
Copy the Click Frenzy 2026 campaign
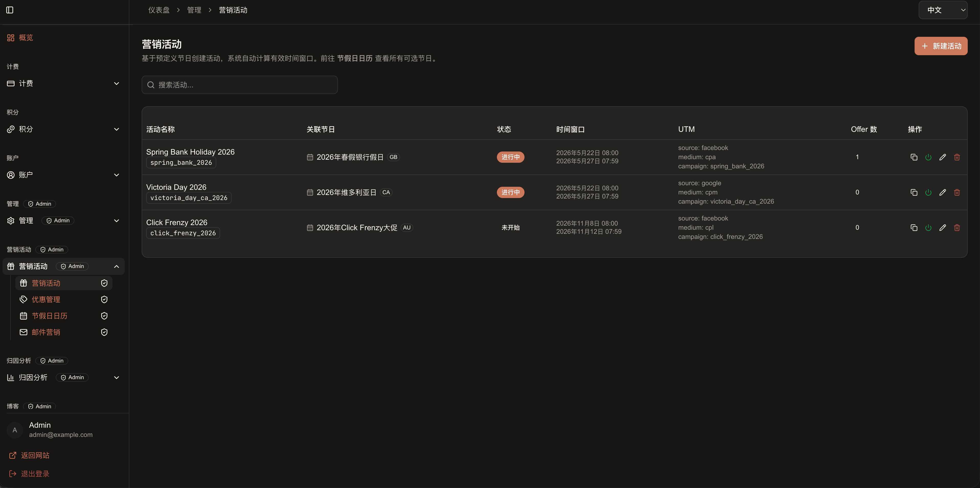[914, 227]
